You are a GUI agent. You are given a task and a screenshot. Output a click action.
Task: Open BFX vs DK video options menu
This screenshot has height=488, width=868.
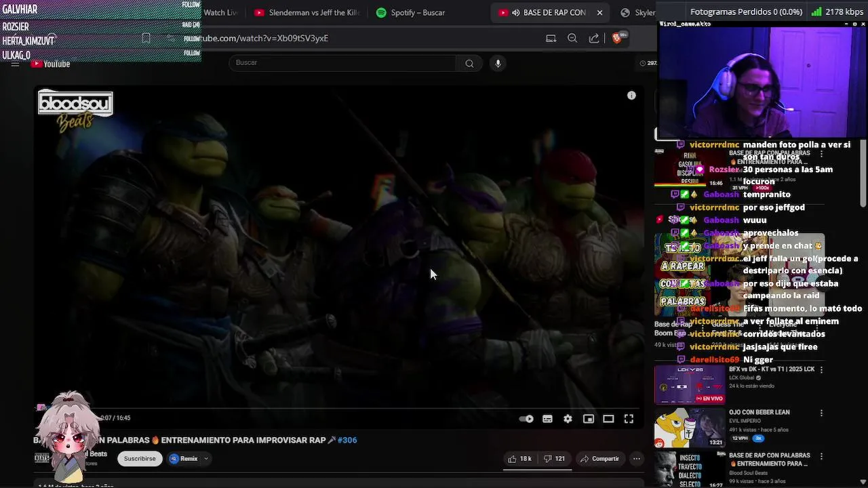coord(821,370)
